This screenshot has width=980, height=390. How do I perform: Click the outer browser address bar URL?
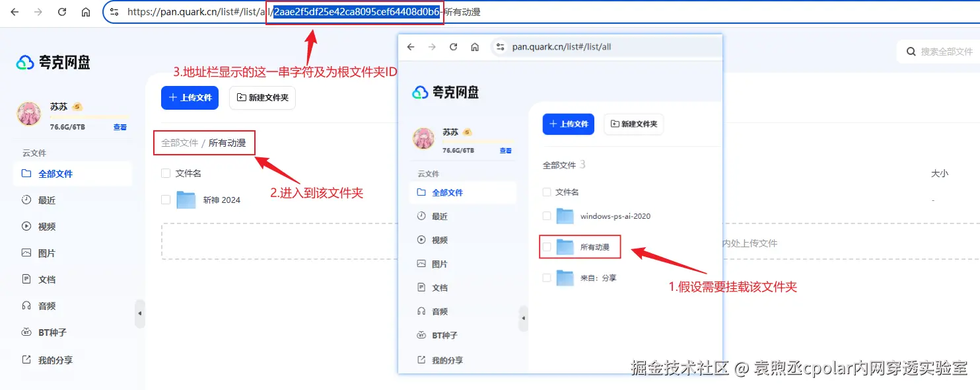(304, 12)
